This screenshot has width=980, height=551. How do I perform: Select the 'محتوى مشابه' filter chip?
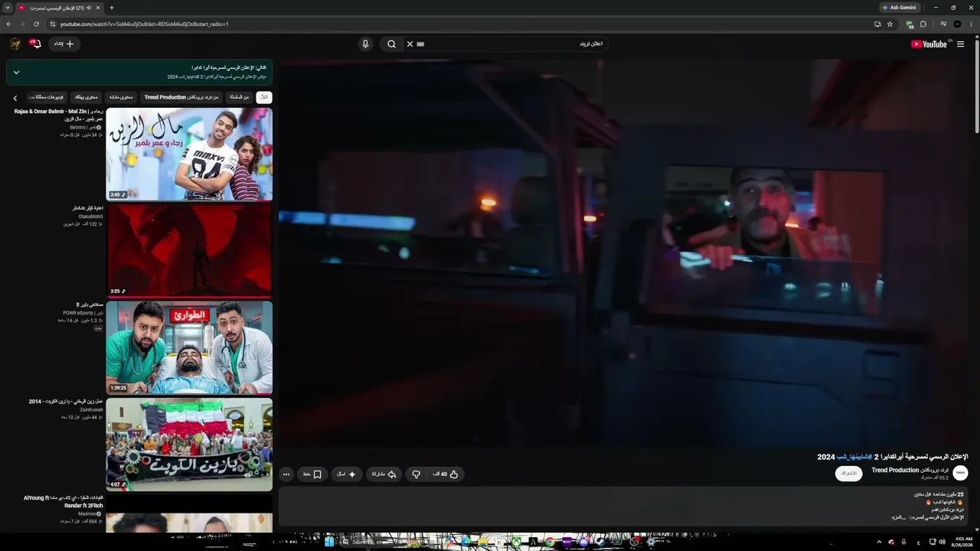coord(121,97)
